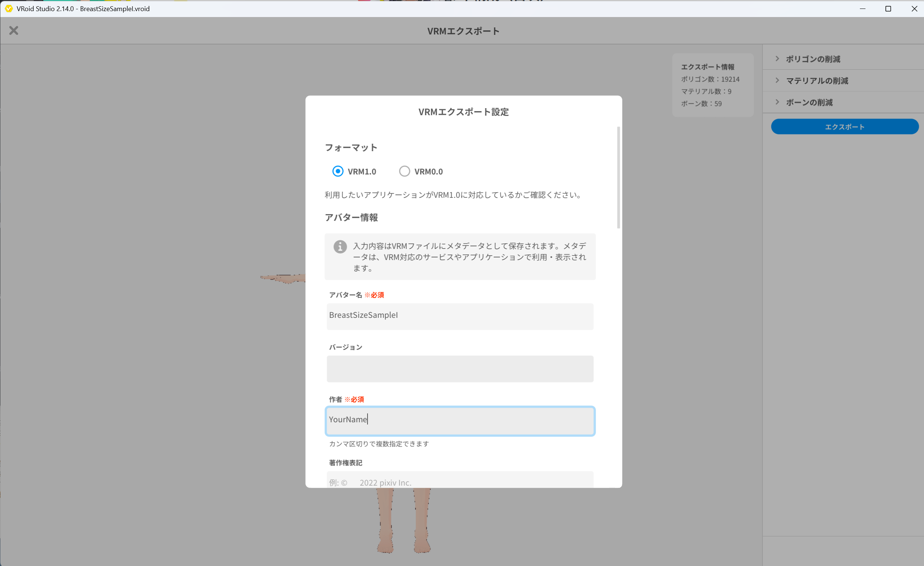This screenshot has height=566, width=924.
Task: Click the ボーン数：59 text
Action: tap(701, 104)
